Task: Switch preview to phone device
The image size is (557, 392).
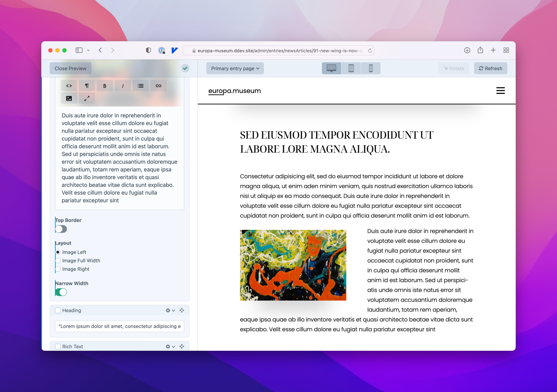Action: click(371, 68)
